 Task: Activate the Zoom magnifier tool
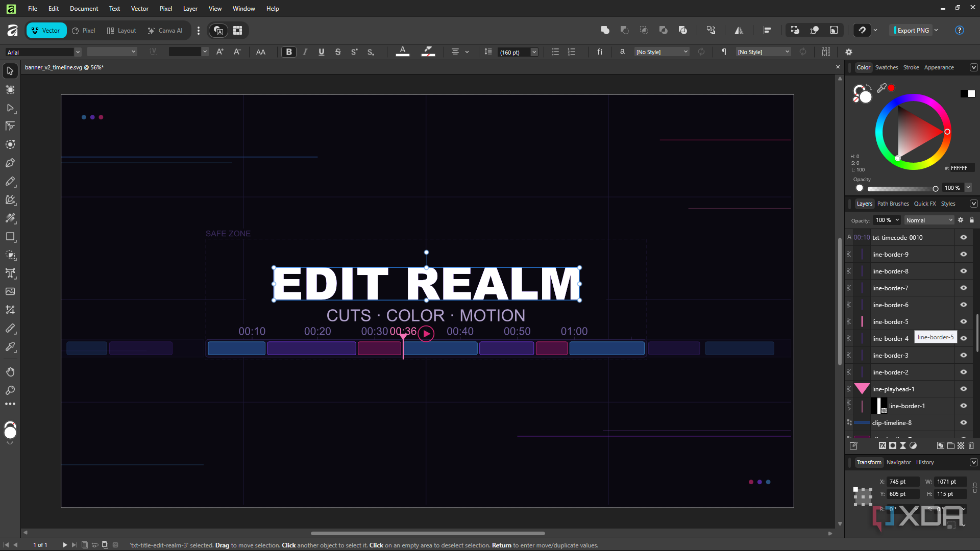coord(10,390)
